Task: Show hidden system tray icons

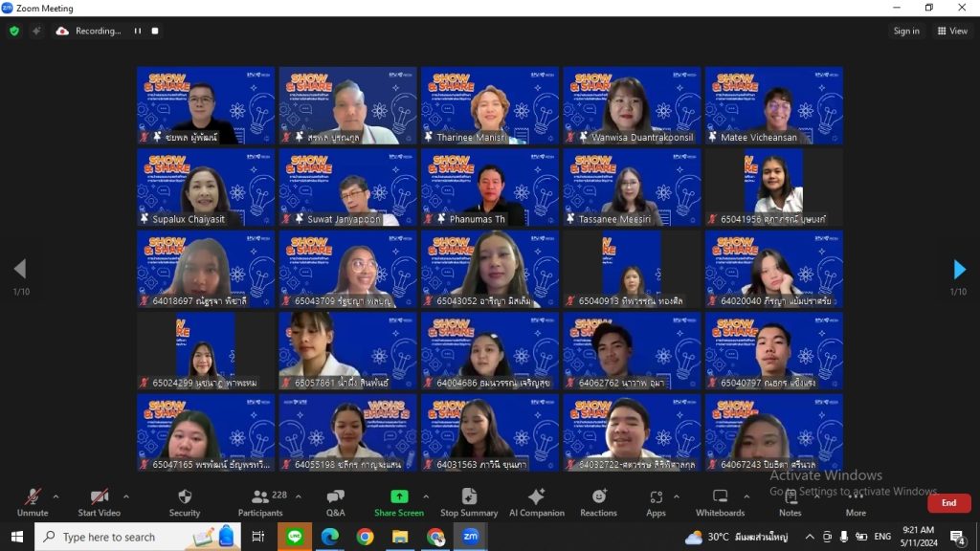Action: 810,537
